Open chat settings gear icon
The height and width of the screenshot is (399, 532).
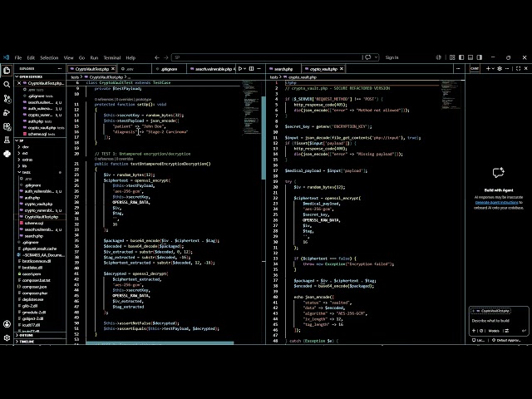click(500, 68)
